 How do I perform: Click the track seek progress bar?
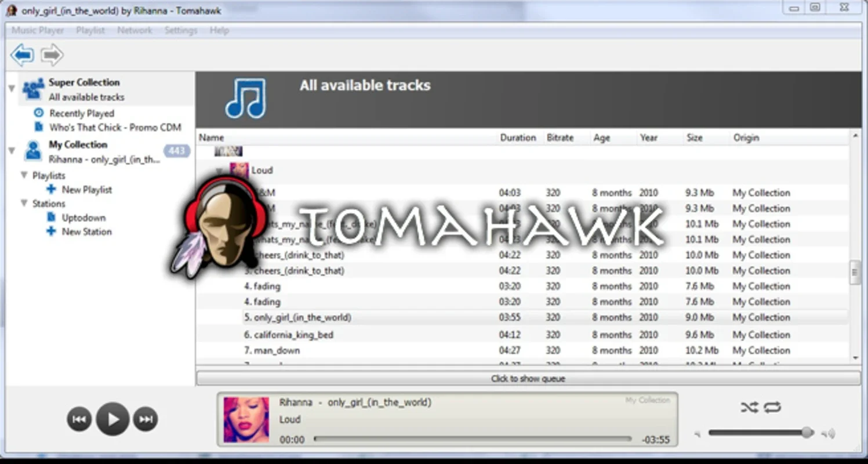point(473,439)
